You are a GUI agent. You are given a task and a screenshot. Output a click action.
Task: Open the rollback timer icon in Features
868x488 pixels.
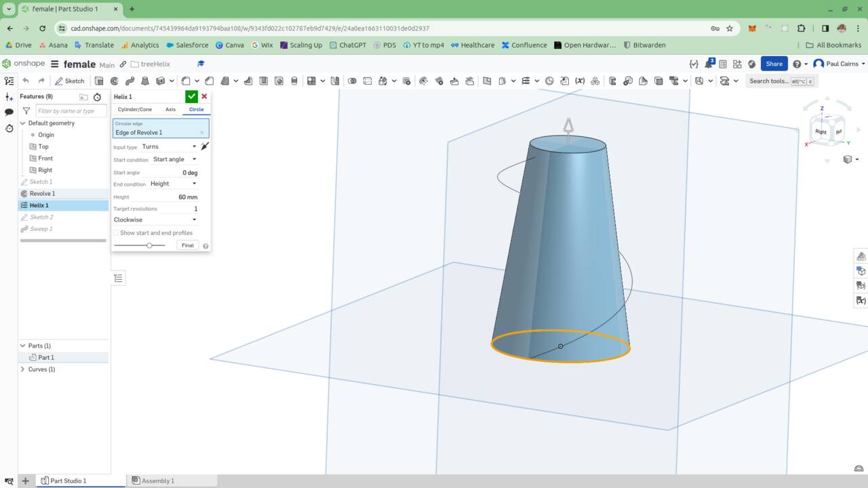[x=97, y=97]
